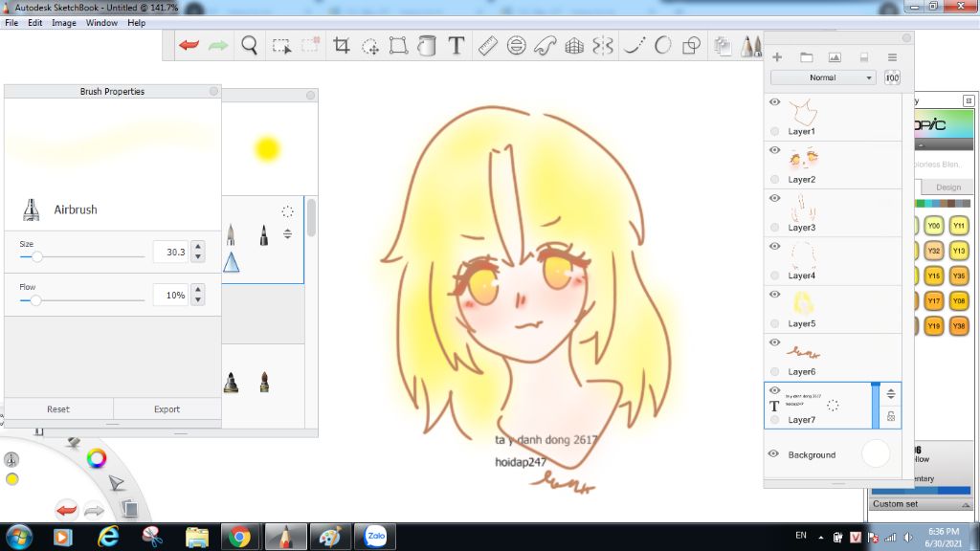Click the red Undo arrow in top toolbar
The height and width of the screenshot is (551, 980).
pyautogui.click(x=189, y=45)
